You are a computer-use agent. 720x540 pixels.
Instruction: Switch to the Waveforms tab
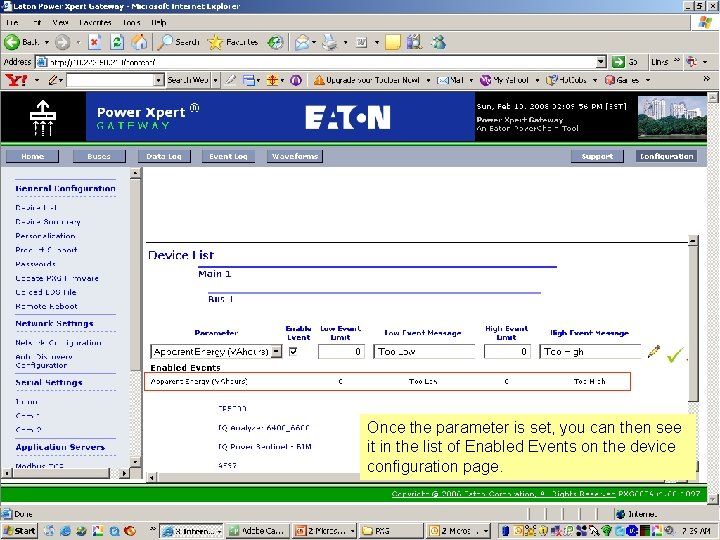[295, 156]
